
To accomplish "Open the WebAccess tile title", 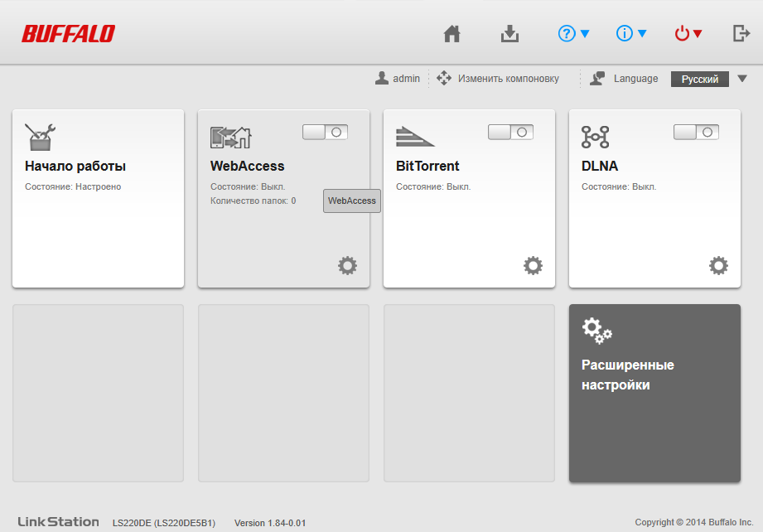I will (x=247, y=166).
